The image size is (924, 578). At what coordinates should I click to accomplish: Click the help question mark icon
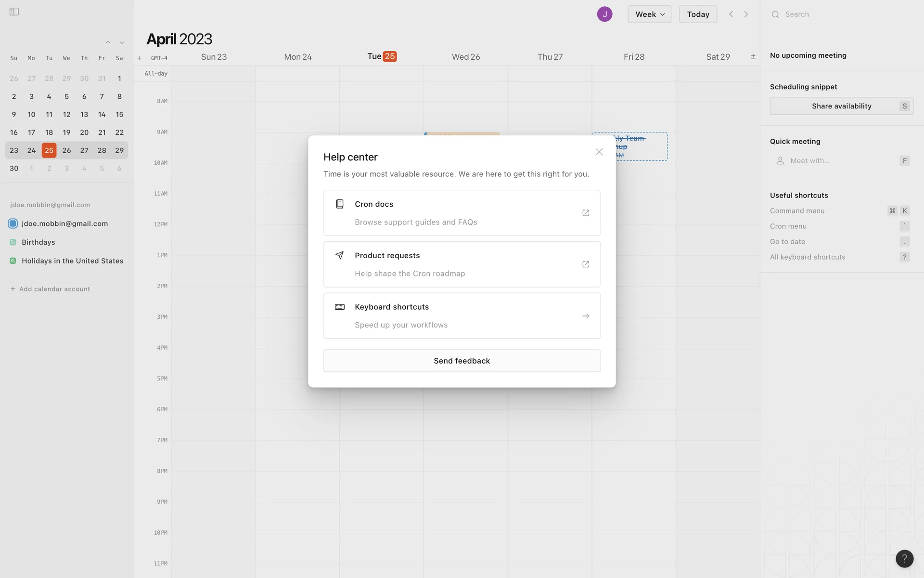tap(904, 559)
